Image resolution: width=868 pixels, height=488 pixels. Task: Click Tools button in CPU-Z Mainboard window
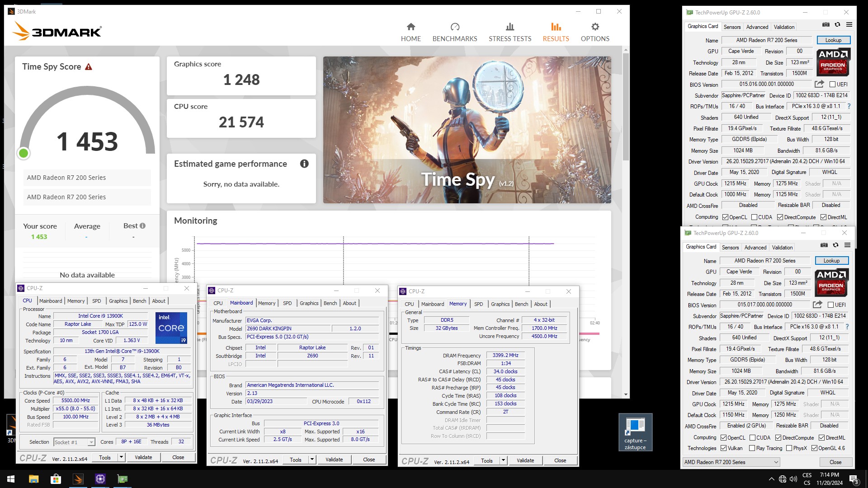pyautogui.click(x=296, y=460)
